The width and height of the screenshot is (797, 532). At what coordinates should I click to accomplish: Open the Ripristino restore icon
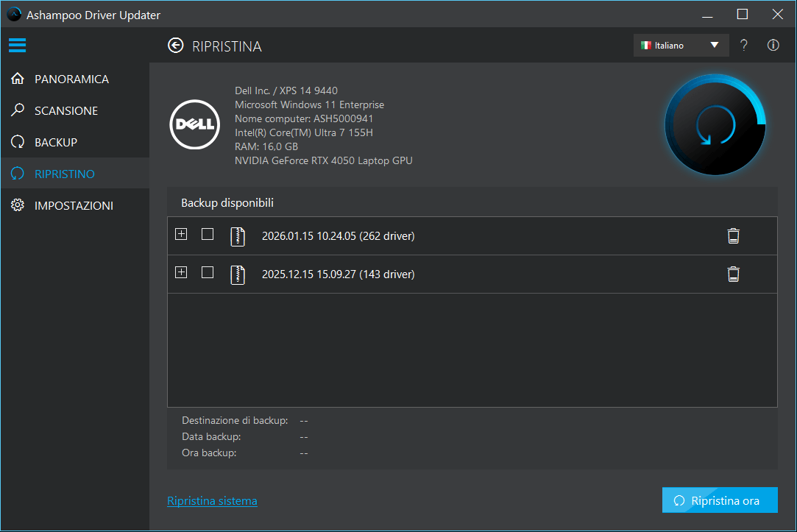tap(17, 173)
